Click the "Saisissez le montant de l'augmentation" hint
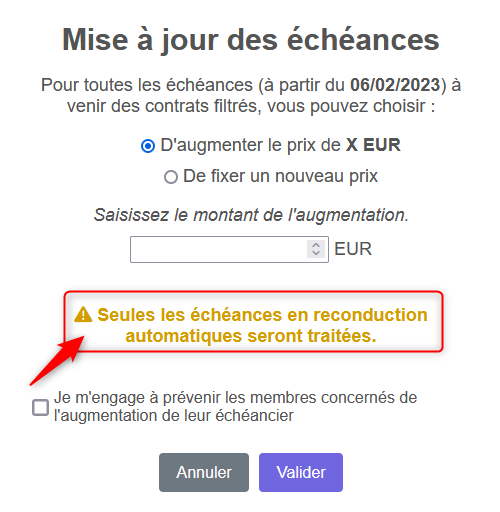 click(251, 215)
